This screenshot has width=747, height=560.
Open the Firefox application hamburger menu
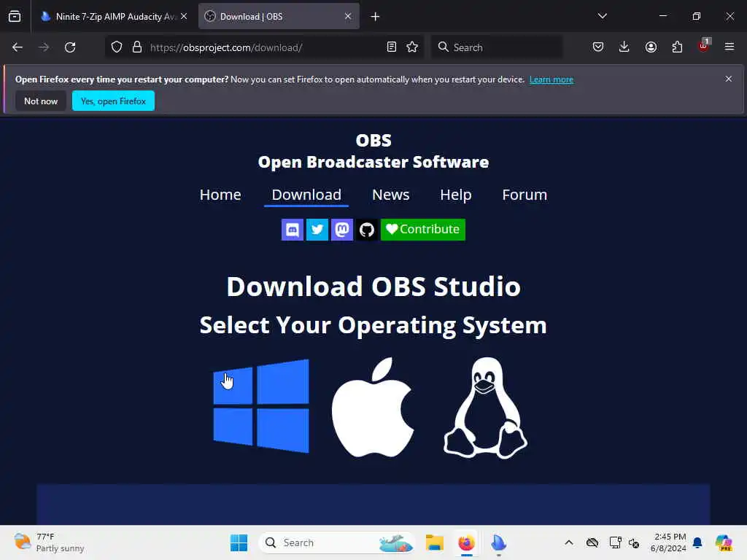[x=729, y=47]
